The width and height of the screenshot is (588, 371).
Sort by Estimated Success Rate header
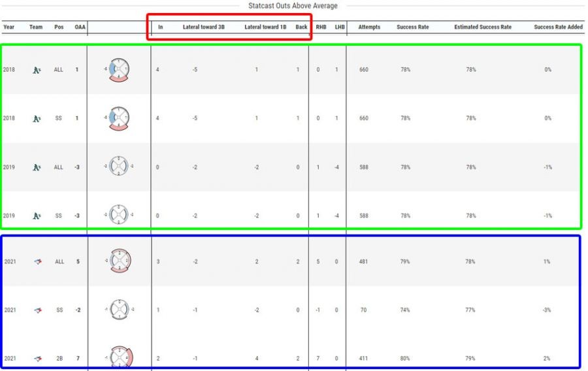(x=483, y=27)
